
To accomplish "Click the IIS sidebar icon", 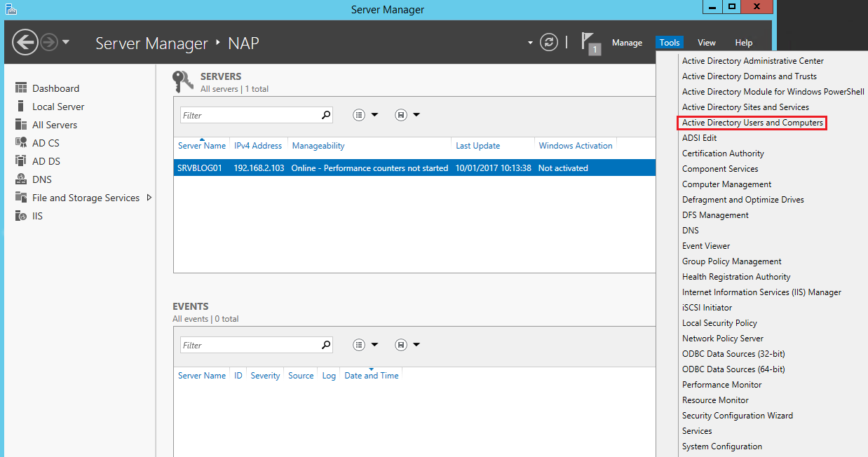I will 20,216.
